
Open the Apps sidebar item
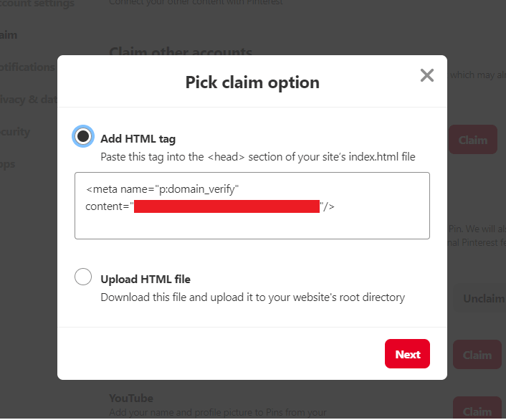point(8,163)
